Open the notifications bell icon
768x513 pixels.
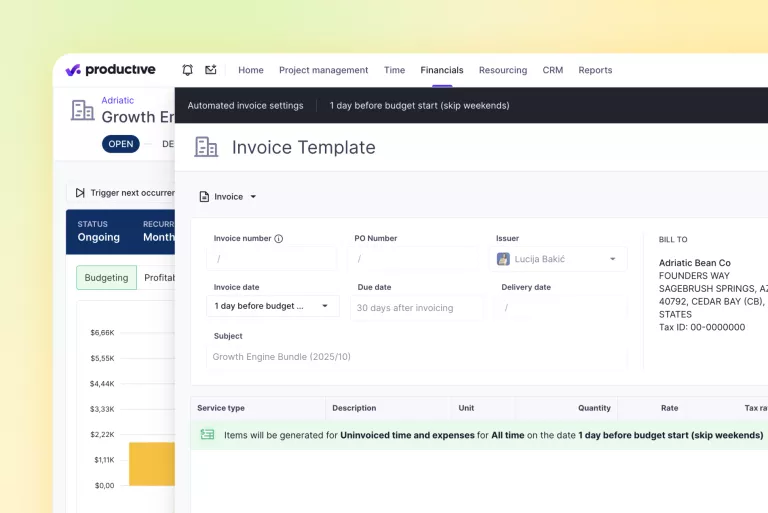188,70
